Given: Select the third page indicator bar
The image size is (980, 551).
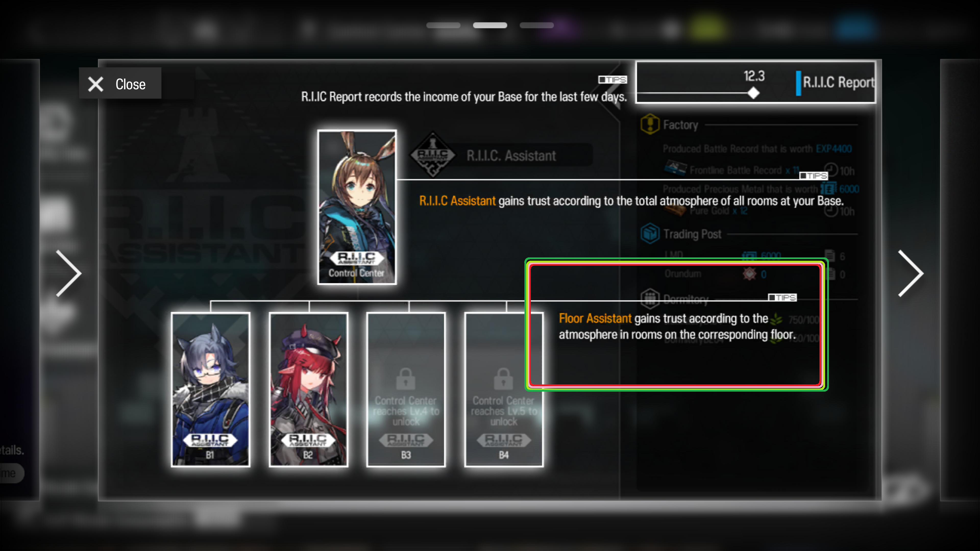Looking at the screenshot, I should (537, 26).
